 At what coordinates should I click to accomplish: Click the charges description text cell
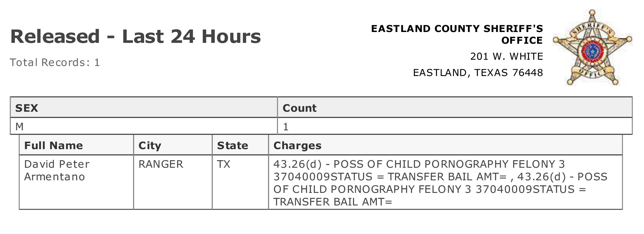(x=446, y=182)
